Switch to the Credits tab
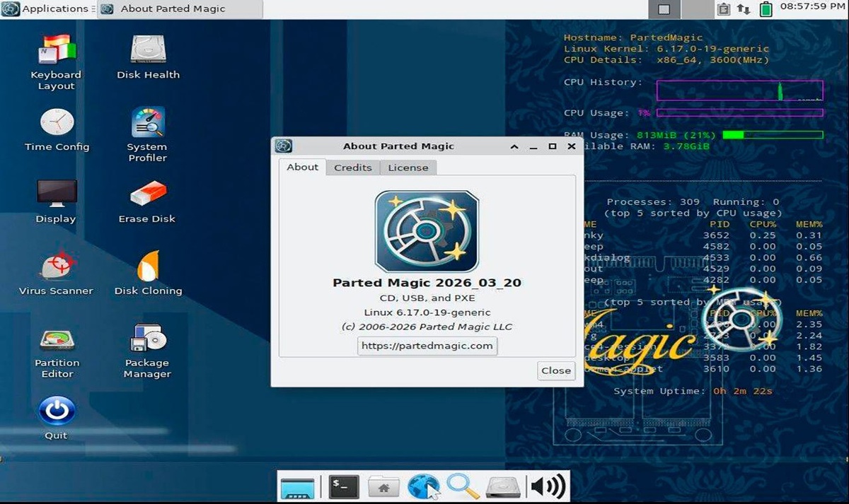Viewport: 849px width, 504px height. click(353, 168)
